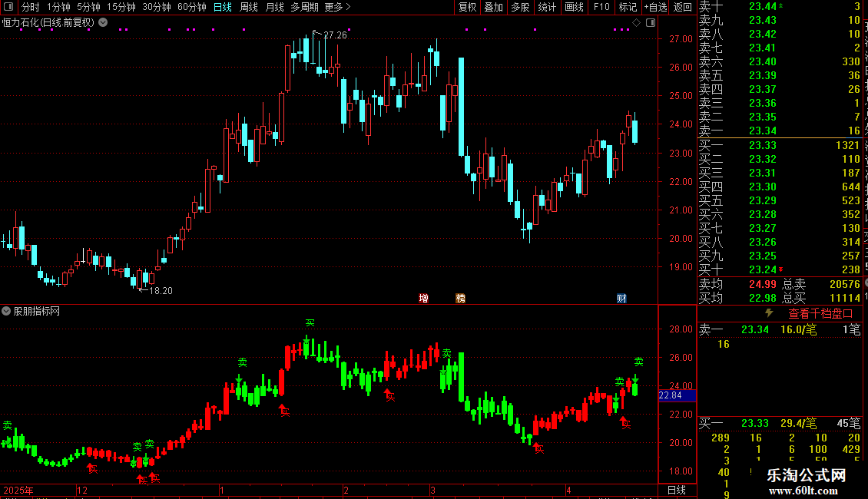Open the 多股 multi-stock view
Screen dimensions: 868x499
click(520, 7)
